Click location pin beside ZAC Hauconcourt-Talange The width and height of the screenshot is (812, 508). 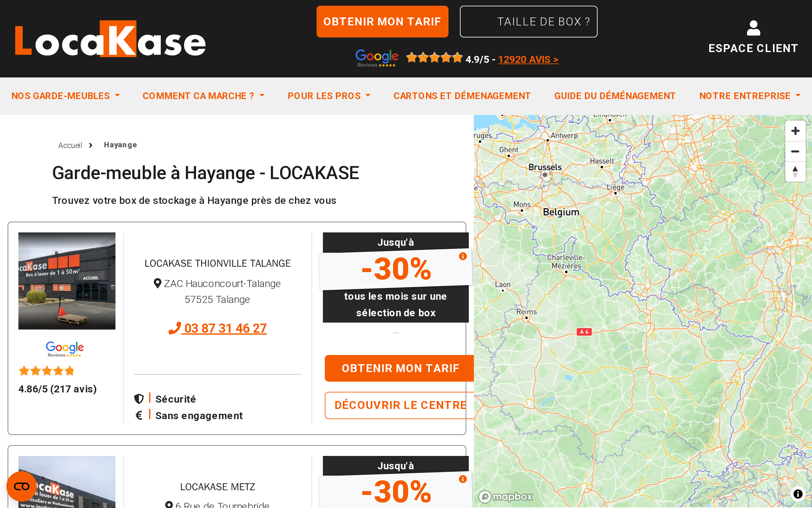coord(157,283)
